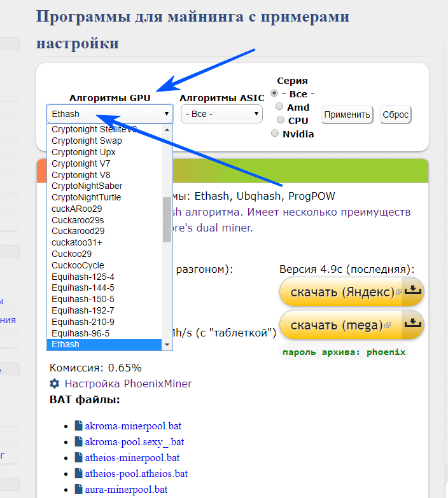
Task: Click file icon before akroma-pool.sexy_.bat
Action: (x=78, y=441)
